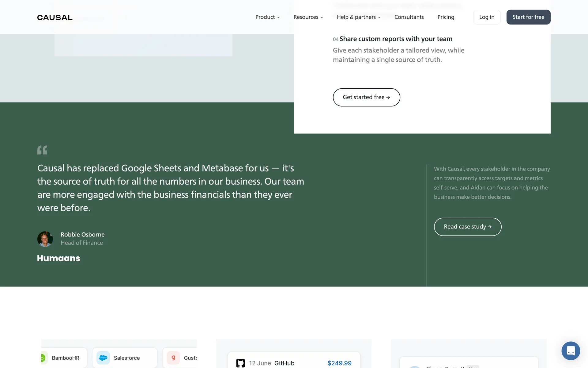Click the Salesforce cloud icon
The height and width of the screenshot is (368, 588).
[x=103, y=358]
